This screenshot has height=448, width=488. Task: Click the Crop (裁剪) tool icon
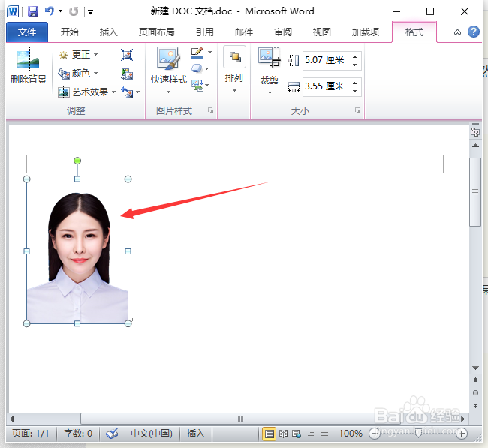[x=270, y=58]
